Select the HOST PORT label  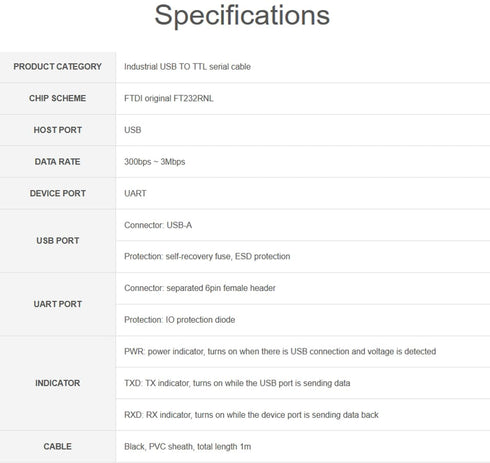point(58,130)
